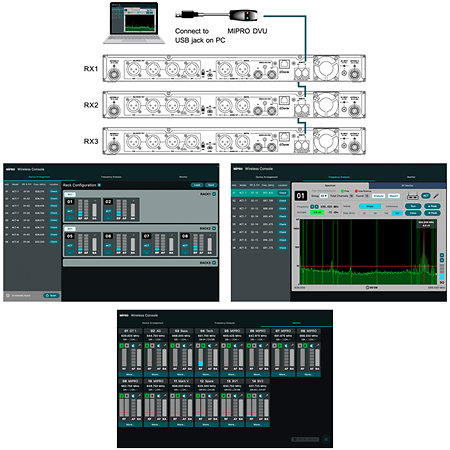Expand More... on 11 Mark V Monitor card

(181, 424)
